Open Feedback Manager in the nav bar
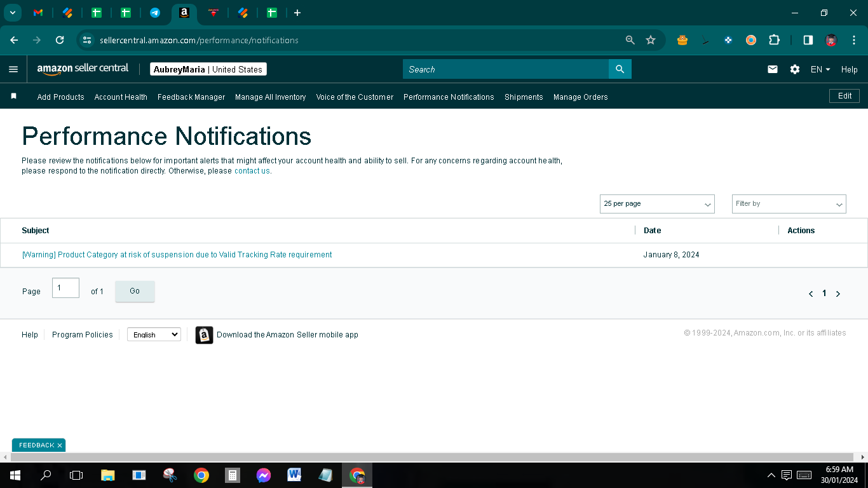Viewport: 868px width, 488px height. click(191, 97)
